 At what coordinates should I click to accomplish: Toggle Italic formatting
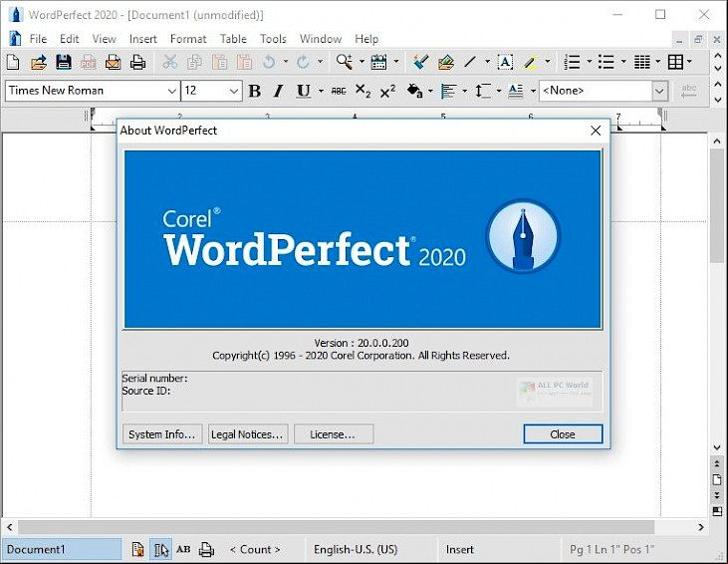pos(278,91)
